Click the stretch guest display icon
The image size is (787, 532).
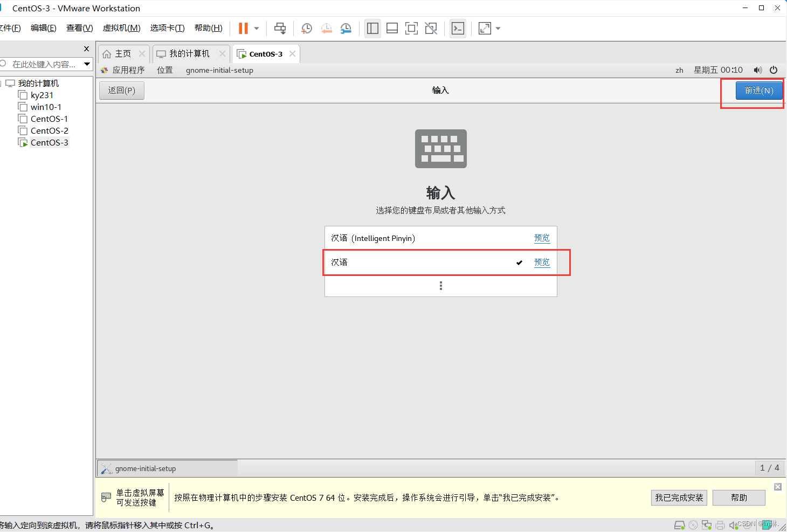(485, 29)
